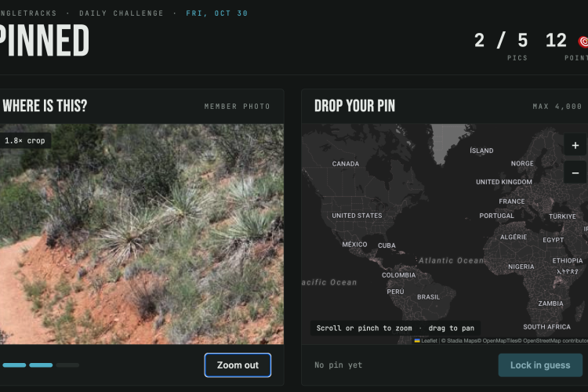Viewport: 588px width, 392px height.
Task: Click the 'No pin yet' status text
Action: (338, 365)
